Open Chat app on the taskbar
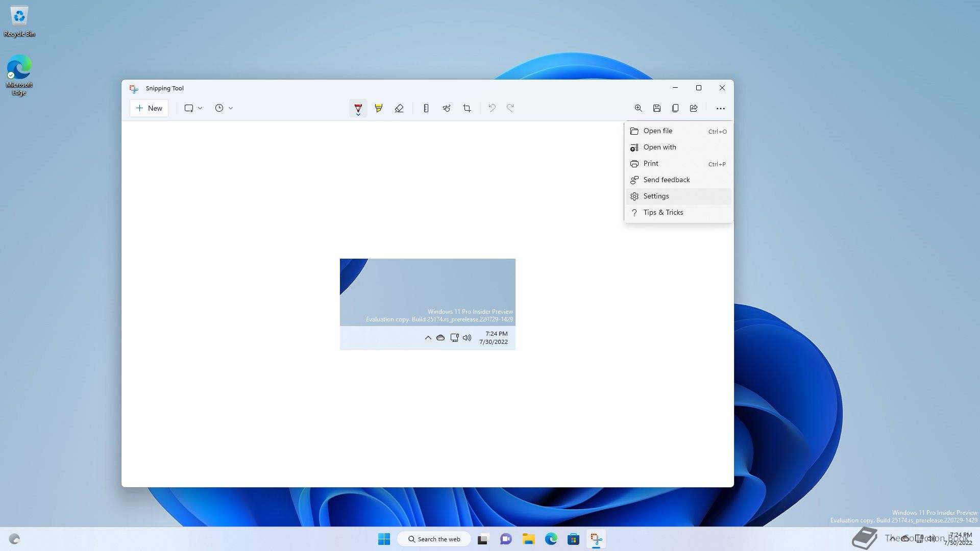Viewport: 980px width, 551px height. point(506,539)
